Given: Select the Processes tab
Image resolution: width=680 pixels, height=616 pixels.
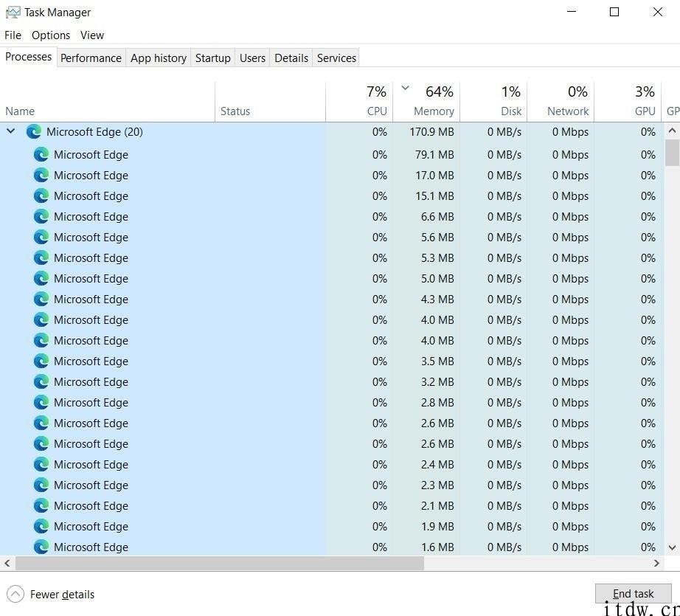Looking at the screenshot, I should [x=28, y=57].
